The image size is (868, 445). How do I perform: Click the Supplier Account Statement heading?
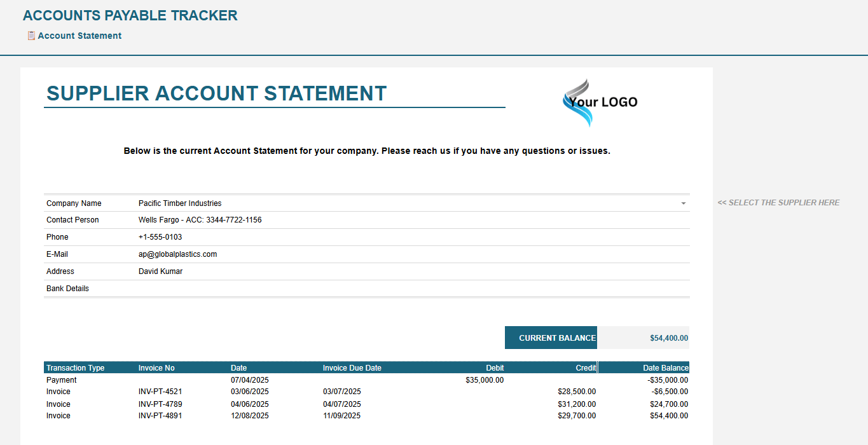pyautogui.click(x=217, y=93)
